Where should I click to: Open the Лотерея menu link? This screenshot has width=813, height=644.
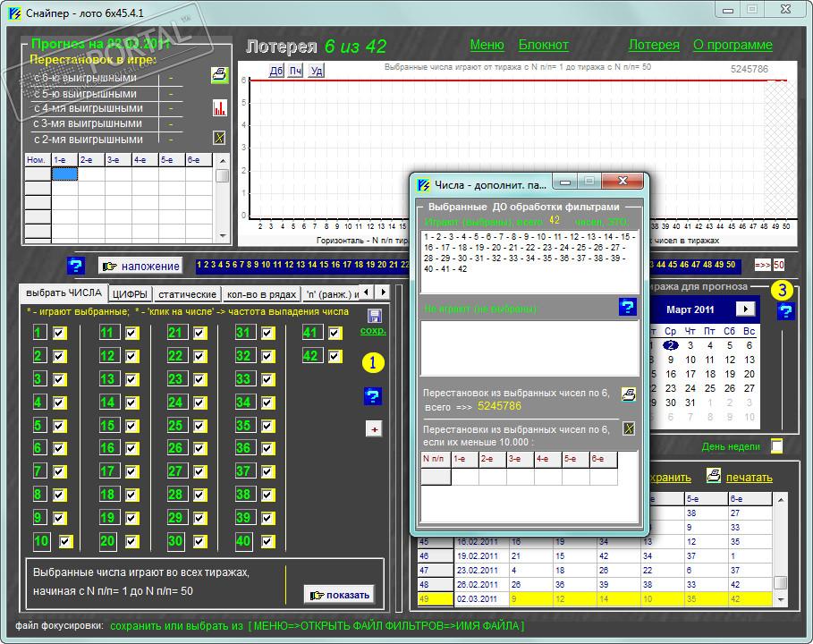click(x=654, y=45)
